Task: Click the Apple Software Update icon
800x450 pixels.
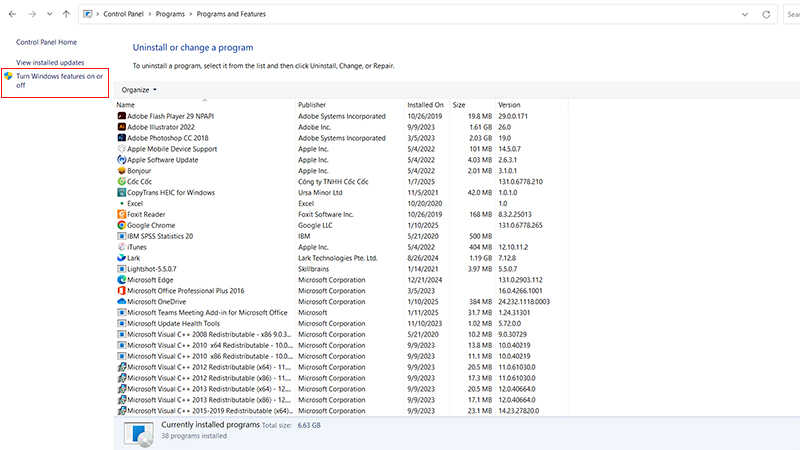Action: click(x=121, y=160)
